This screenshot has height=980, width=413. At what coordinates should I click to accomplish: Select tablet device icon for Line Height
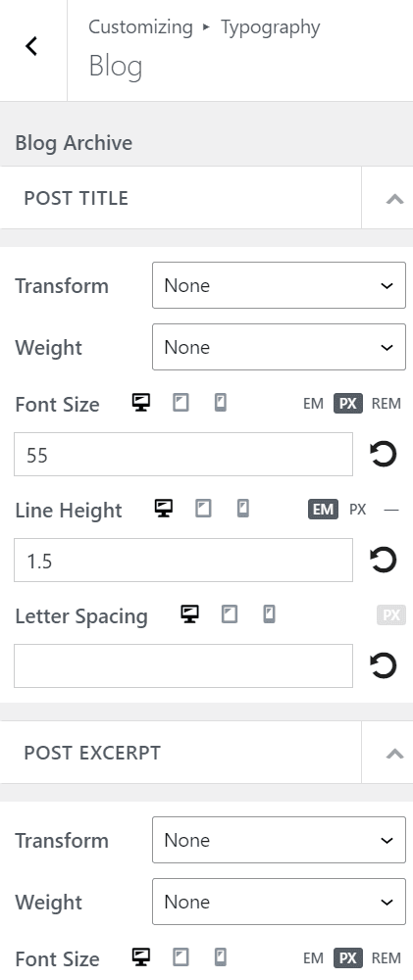click(x=203, y=509)
